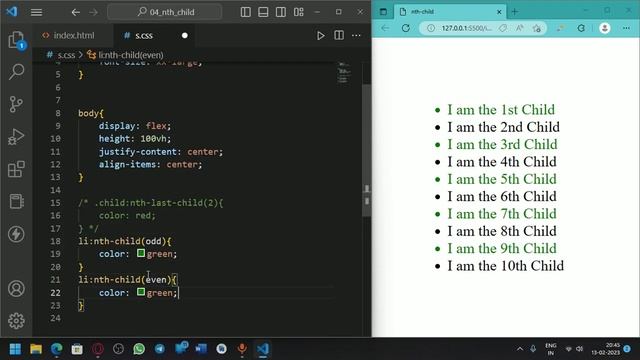The image size is (640, 360).
Task: Open the green color swatch on line 19
Action: (141, 253)
